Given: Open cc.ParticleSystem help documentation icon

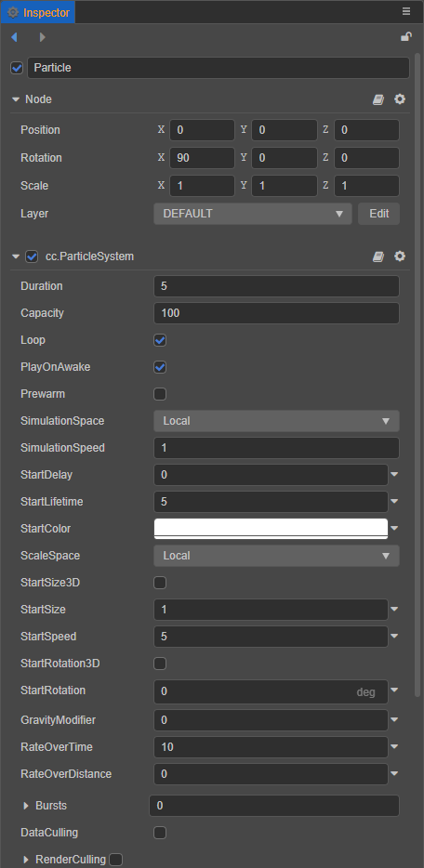Looking at the screenshot, I should tap(378, 256).
